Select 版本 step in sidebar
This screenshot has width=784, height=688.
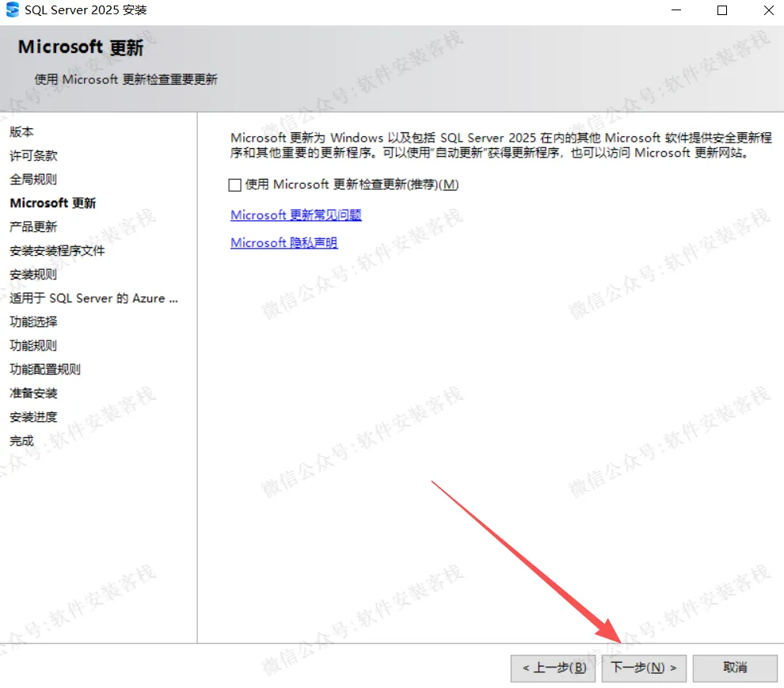(x=21, y=132)
